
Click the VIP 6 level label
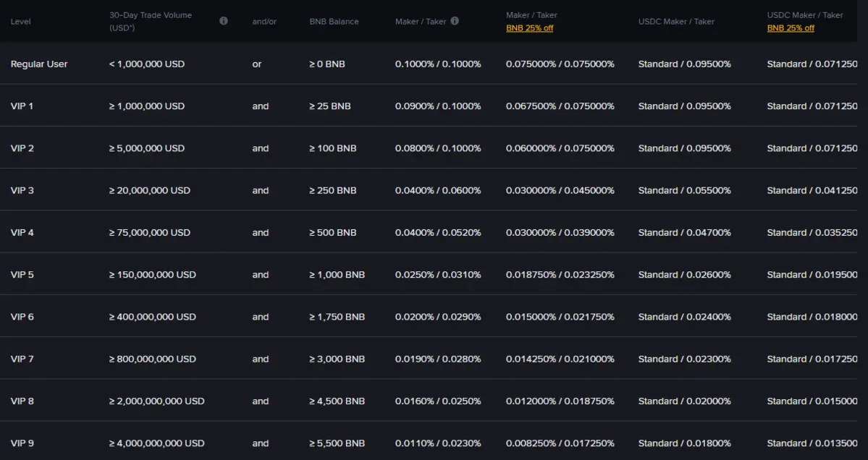click(22, 317)
